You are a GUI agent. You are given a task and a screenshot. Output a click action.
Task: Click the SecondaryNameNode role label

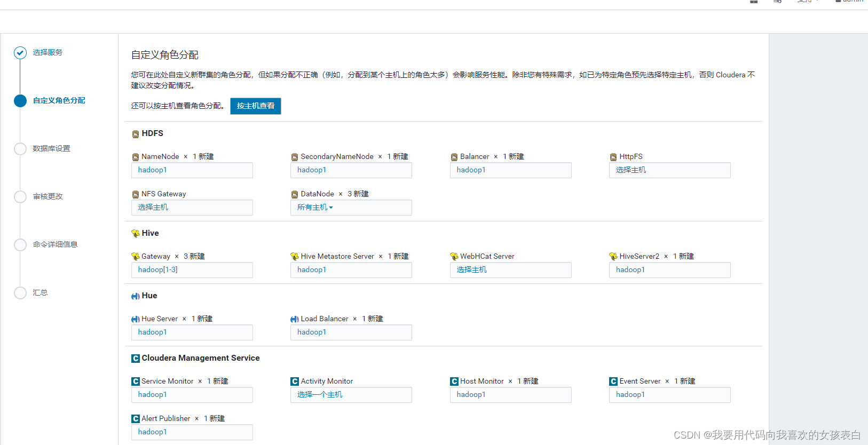[x=337, y=157]
